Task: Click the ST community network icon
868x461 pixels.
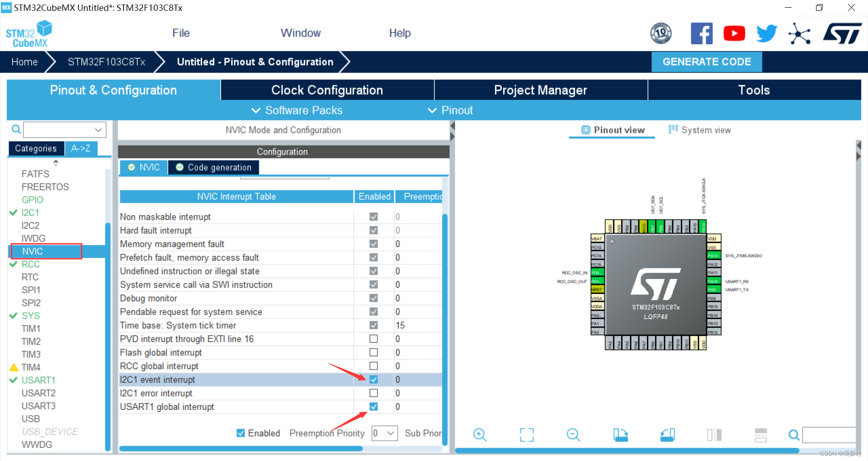Action: coord(799,34)
